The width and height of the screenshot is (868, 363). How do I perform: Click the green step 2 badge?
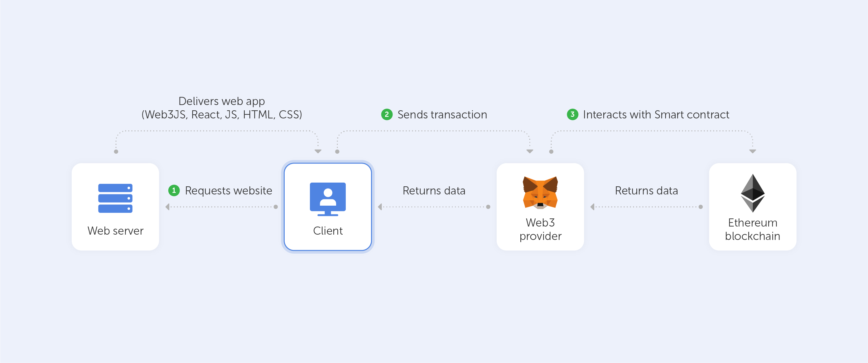[x=387, y=114]
